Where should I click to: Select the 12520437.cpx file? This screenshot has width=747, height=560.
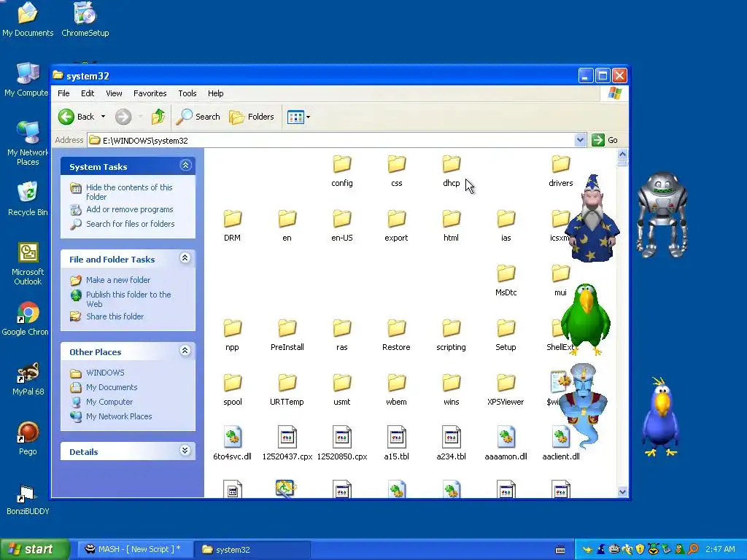point(287,443)
